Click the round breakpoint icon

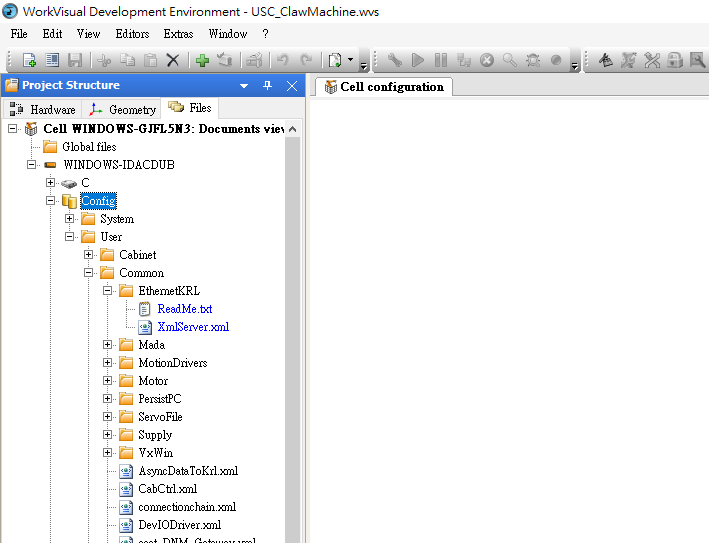click(x=556, y=60)
